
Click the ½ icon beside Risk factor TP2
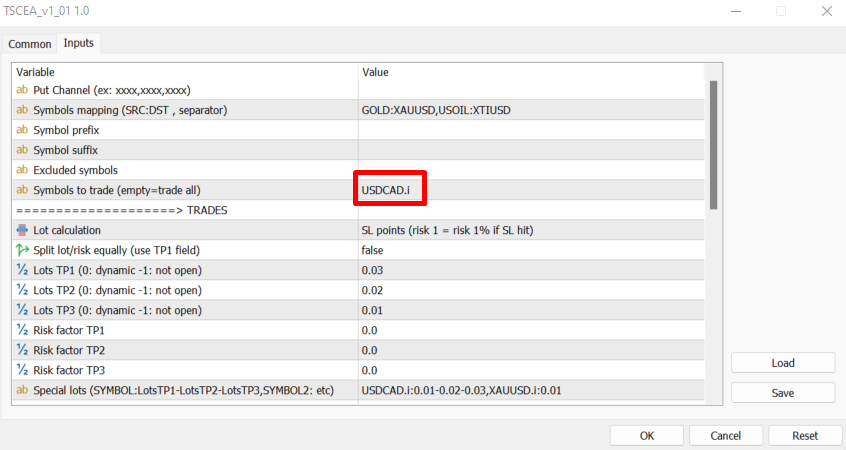tap(22, 350)
